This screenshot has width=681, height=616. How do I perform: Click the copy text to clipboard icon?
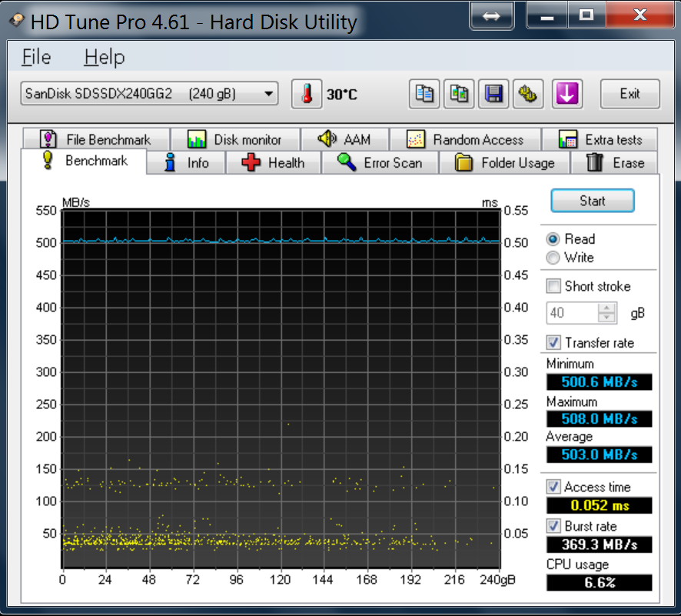[x=424, y=94]
